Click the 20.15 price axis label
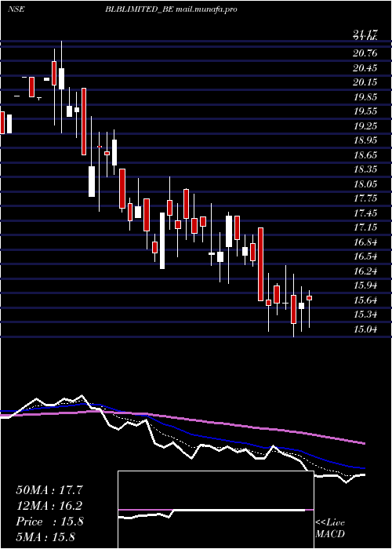 365,82
